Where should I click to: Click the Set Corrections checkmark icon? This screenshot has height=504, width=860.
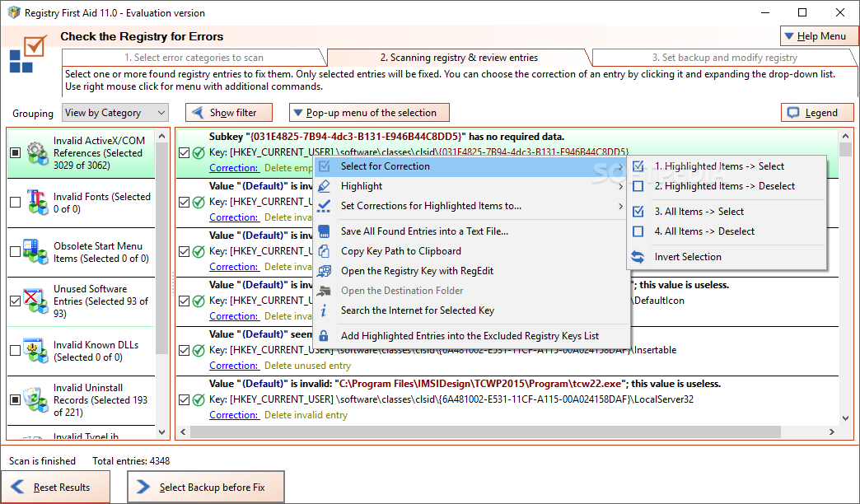pos(325,206)
